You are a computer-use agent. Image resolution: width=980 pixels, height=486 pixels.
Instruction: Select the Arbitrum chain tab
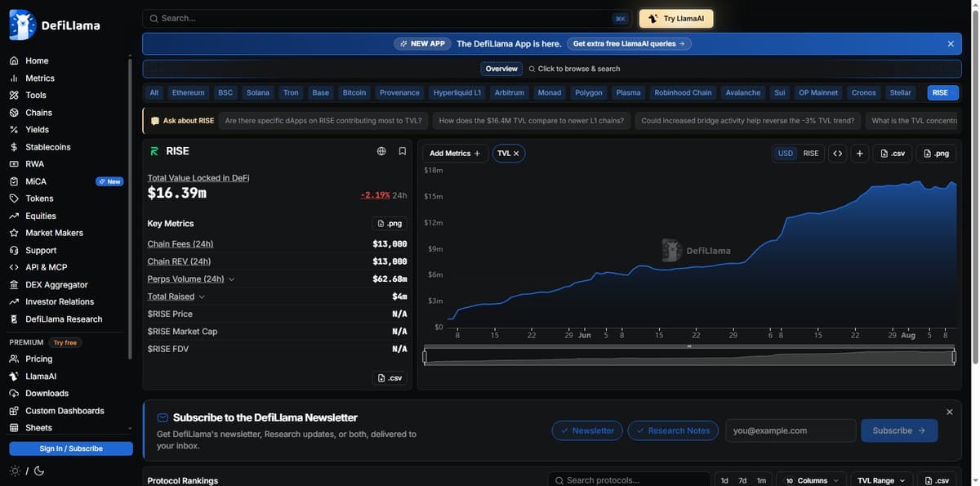pyautogui.click(x=510, y=92)
